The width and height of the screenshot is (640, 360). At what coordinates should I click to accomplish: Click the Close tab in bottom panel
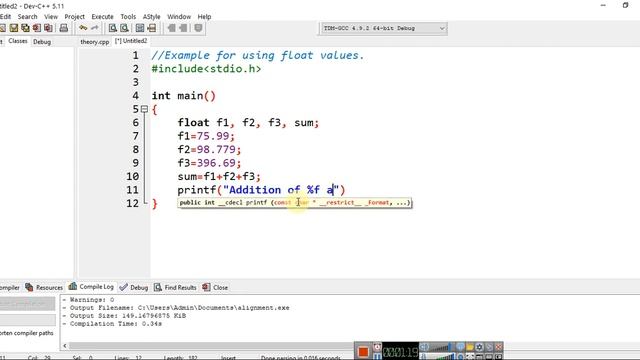pyautogui.click(x=215, y=287)
